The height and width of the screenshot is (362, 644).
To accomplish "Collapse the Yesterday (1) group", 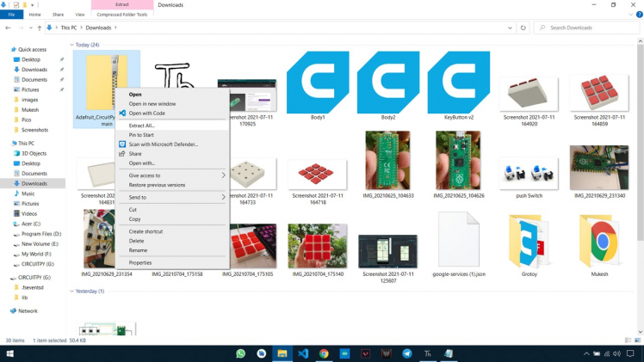I will coord(71,291).
